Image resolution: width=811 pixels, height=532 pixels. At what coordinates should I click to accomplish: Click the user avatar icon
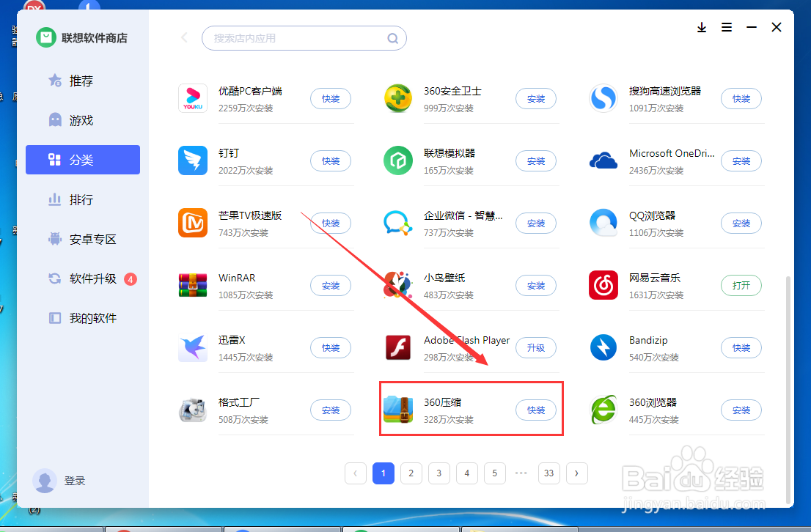coord(45,481)
